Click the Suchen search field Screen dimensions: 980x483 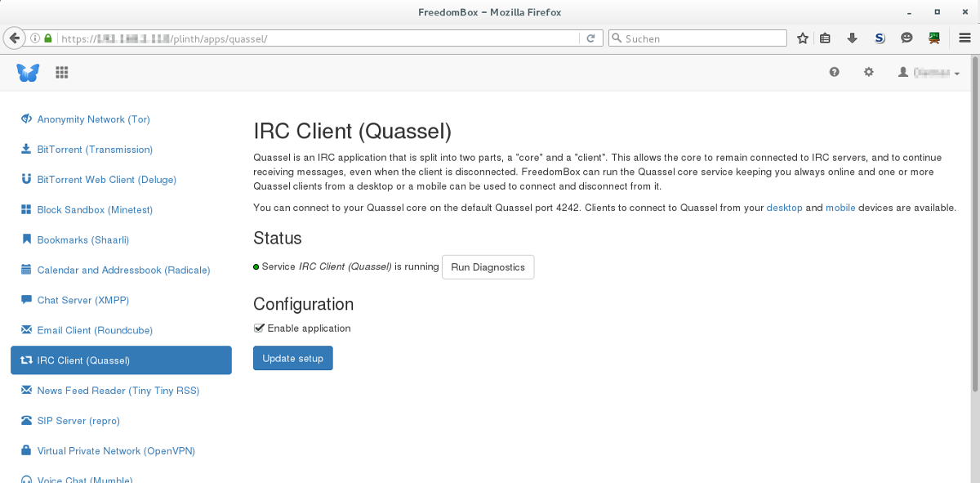(697, 38)
